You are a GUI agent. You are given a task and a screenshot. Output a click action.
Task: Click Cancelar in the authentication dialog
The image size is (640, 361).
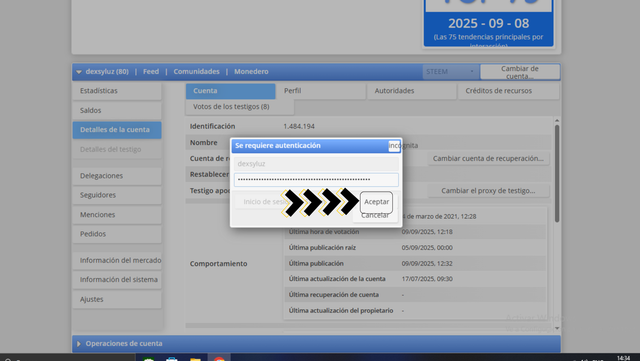point(375,216)
